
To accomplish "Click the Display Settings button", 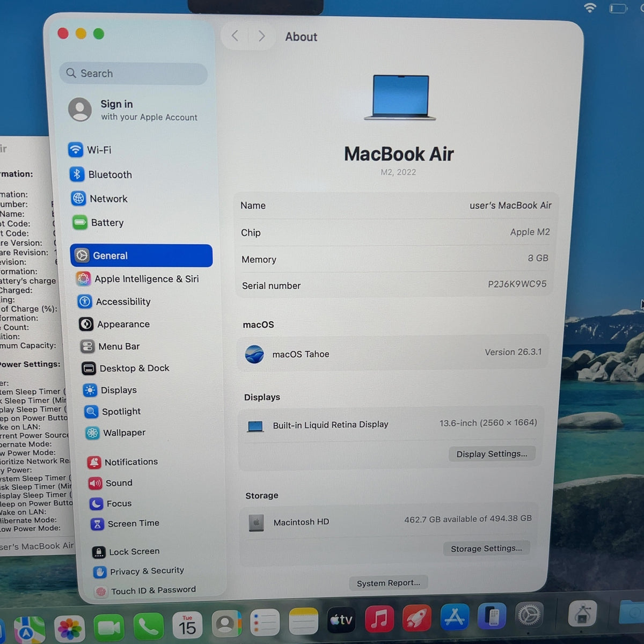I will pos(492,453).
